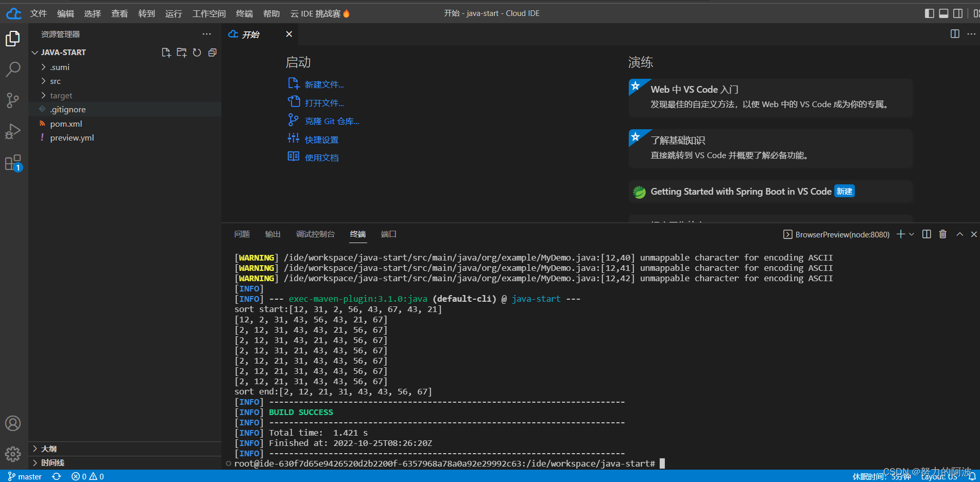Image resolution: width=980 pixels, height=482 pixels.
Task: Open the Extensions view
Action: [x=13, y=163]
